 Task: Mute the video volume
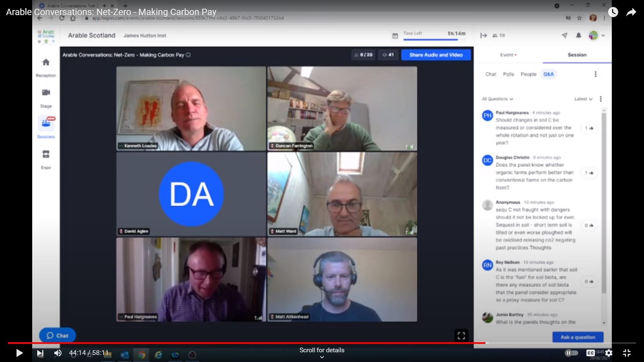click(58, 353)
